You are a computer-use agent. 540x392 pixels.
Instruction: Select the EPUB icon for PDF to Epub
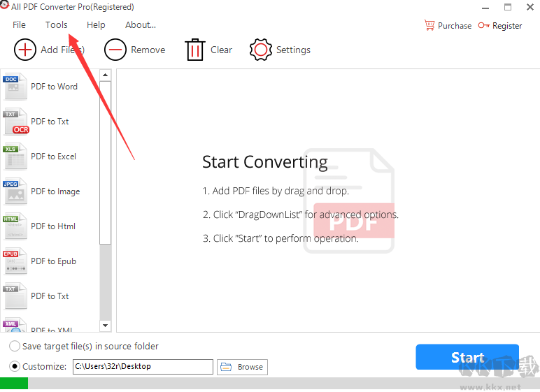coord(15,261)
